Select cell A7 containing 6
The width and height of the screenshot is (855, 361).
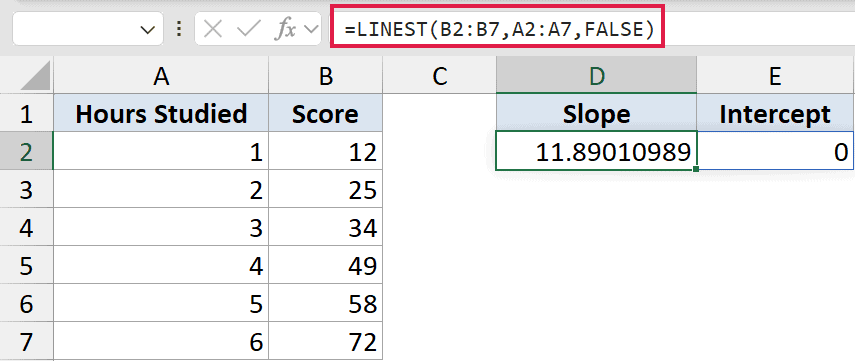click(161, 341)
